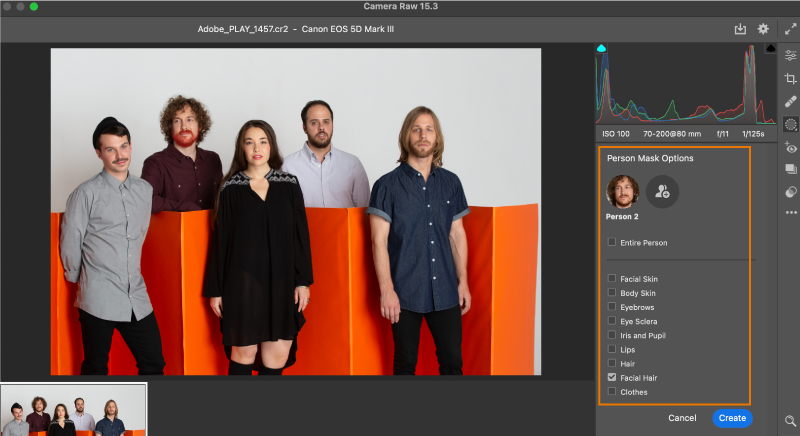The width and height of the screenshot is (800, 436).
Task: Check the Facial Skin option
Action: click(x=612, y=278)
